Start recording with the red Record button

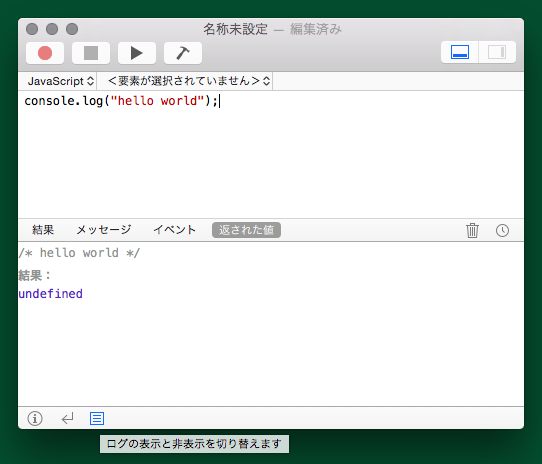(45, 53)
